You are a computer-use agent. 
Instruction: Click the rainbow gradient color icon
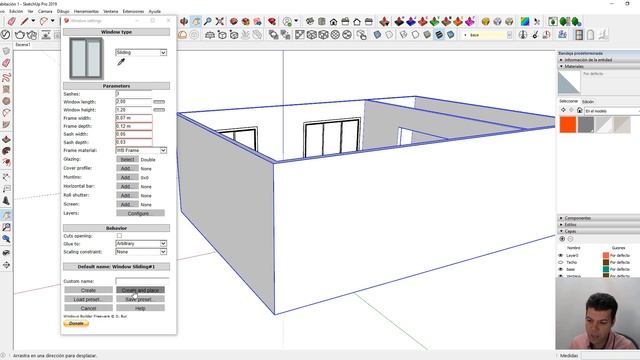[525, 22]
